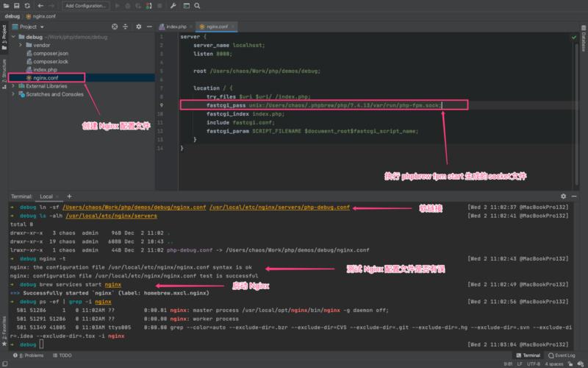Expand Scratches and Consoles node
This screenshot has height=368, width=588.
pyautogui.click(x=13, y=94)
